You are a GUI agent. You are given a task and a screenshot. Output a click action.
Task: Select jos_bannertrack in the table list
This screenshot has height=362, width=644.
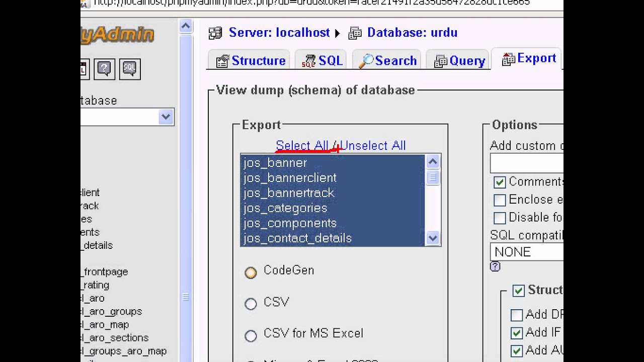[x=333, y=193]
